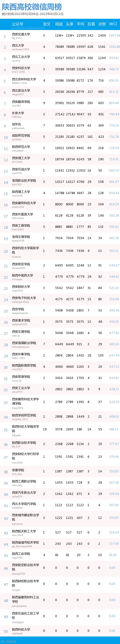Image resolution: width=120 pixels, height=644 pixels.
Task: Click the 头条 column header
Action: pos(70,24)
